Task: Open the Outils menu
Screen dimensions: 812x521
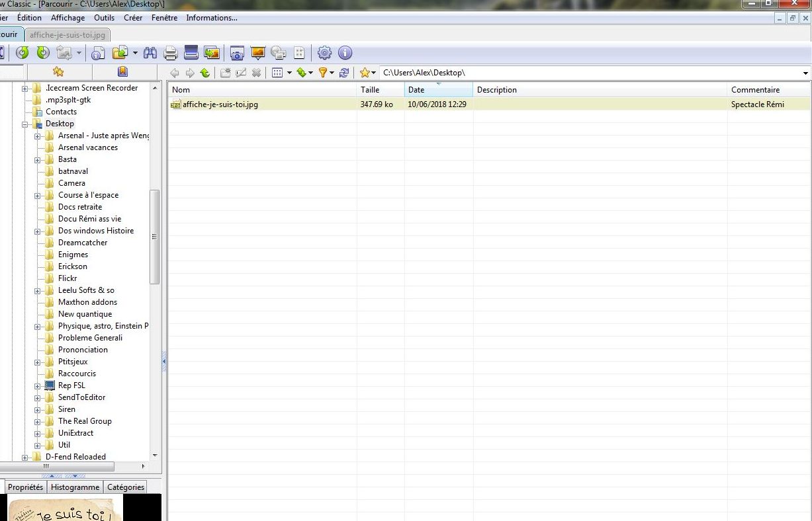Action: coord(104,18)
